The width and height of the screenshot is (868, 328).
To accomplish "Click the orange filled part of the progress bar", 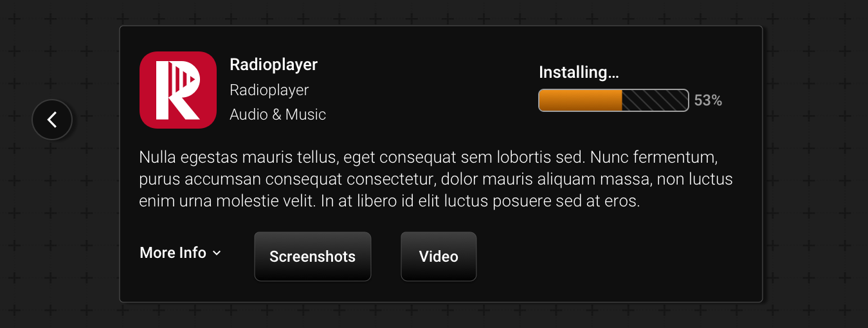I will 581,100.
